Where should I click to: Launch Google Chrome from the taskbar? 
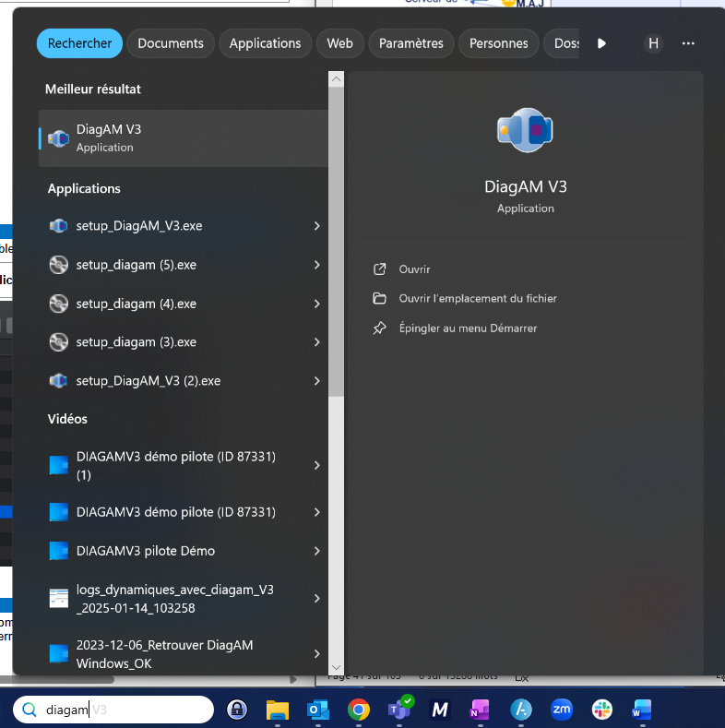359,709
